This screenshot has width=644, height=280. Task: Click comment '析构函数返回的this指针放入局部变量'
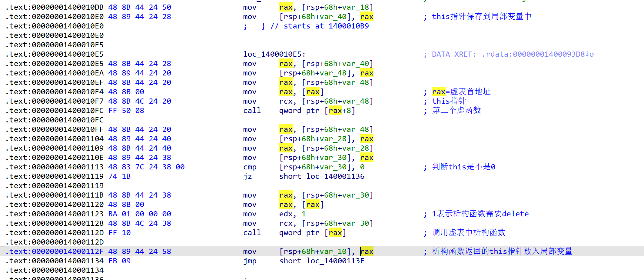(x=502, y=251)
